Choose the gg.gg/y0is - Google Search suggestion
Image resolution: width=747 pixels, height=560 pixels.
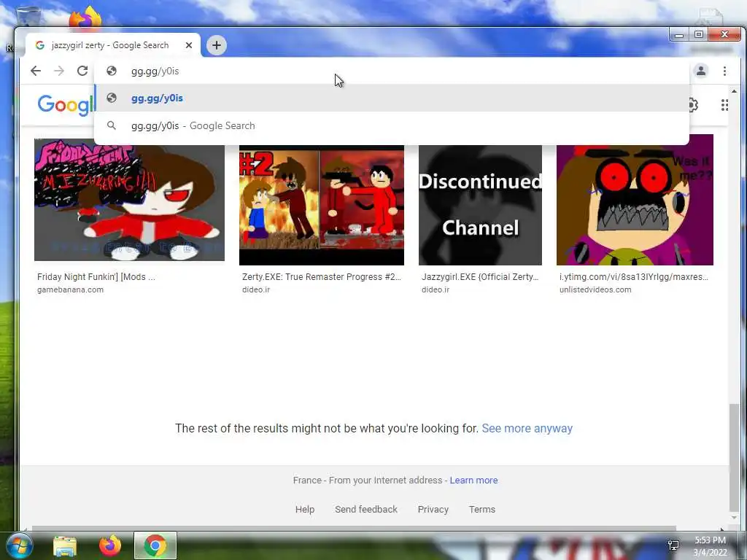click(x=392, y=125)
